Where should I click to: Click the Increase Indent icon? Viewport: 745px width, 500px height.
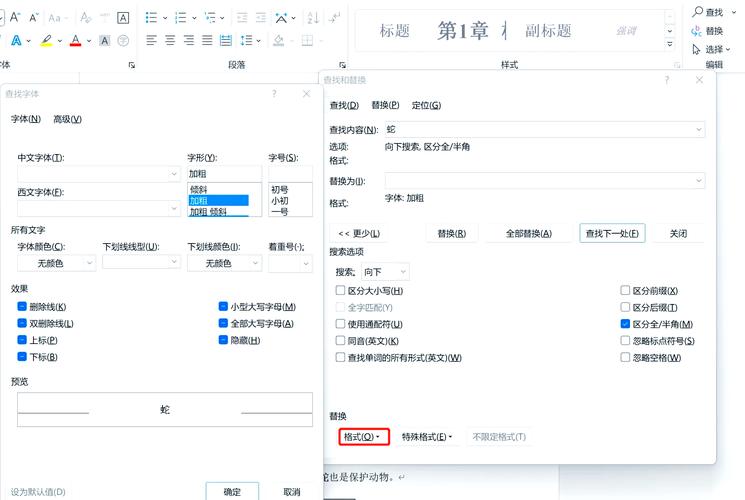[x=261, y=18]
